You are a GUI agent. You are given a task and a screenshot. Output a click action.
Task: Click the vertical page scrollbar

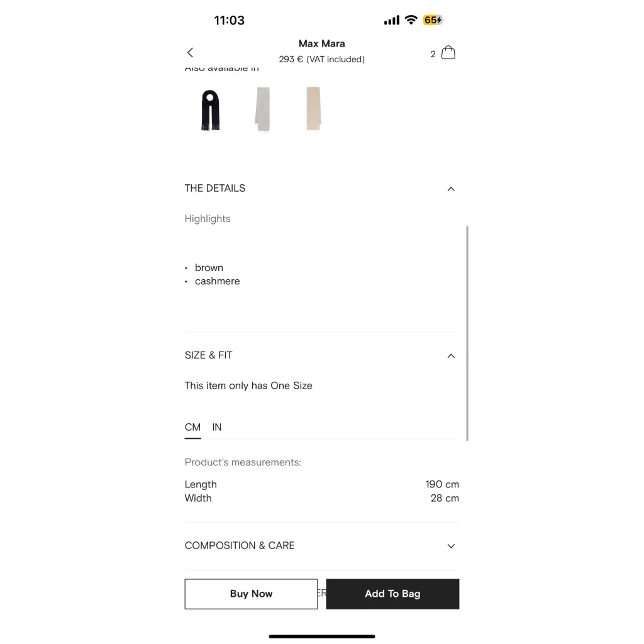[467, 333]
